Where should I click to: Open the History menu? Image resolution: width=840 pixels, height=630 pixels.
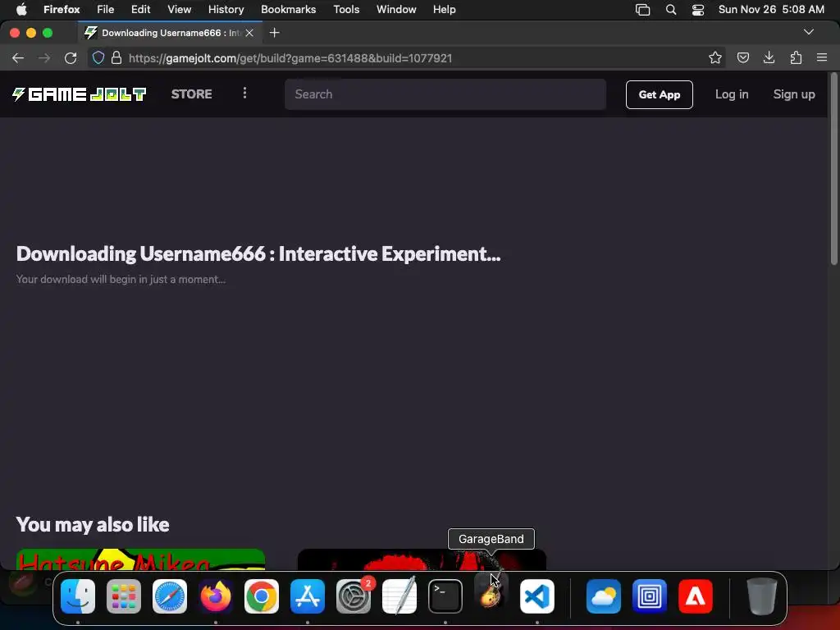(226, 9)
